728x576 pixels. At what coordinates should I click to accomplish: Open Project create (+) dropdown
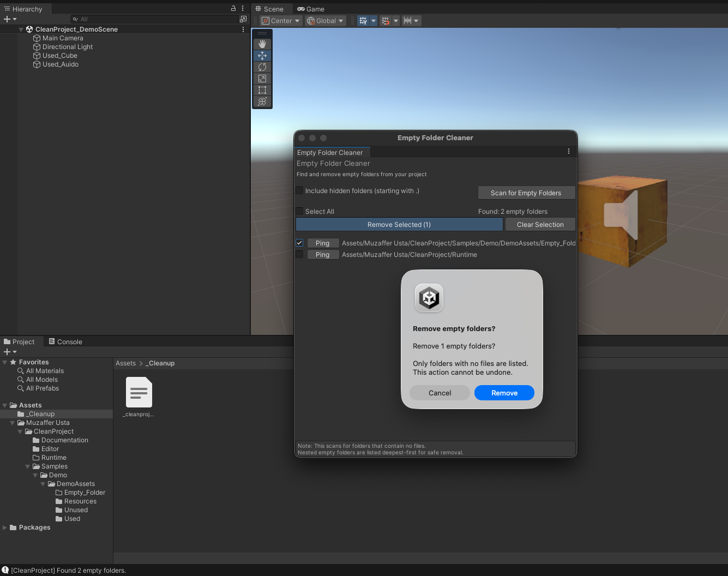tap(10, 352)
